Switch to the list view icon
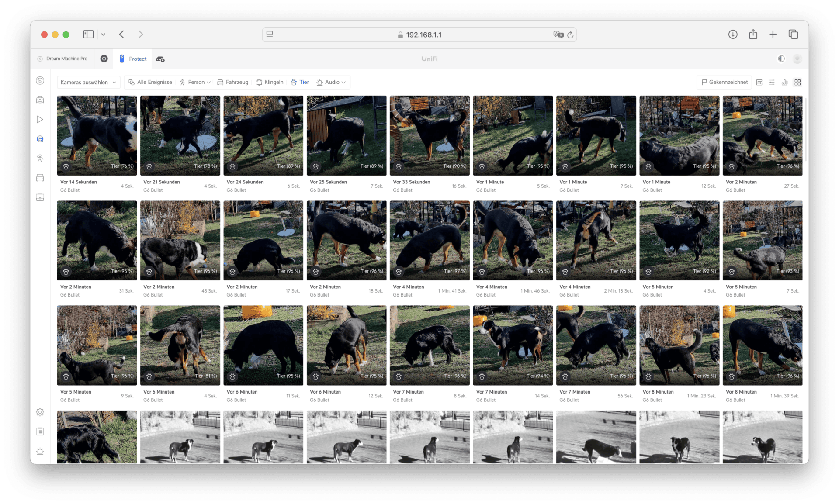Viewport: 839px width, 504px height. pos(772,82)
